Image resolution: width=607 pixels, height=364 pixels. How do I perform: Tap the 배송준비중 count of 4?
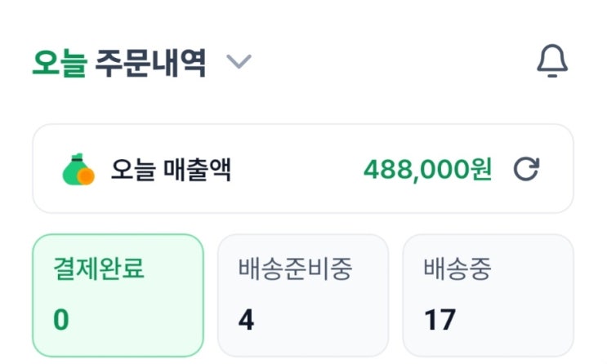246,320
